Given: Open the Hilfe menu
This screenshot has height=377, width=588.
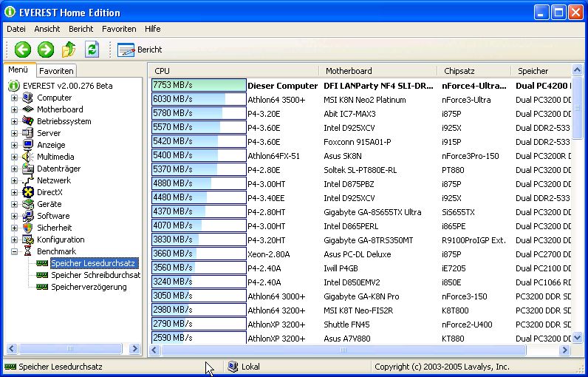Looking at the screenshot, I should [x=153, y=29].
